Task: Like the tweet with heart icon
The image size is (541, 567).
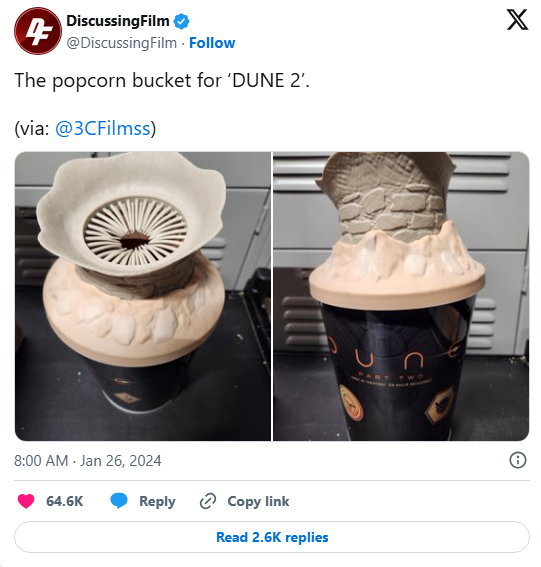Action: tap(26, 501)
